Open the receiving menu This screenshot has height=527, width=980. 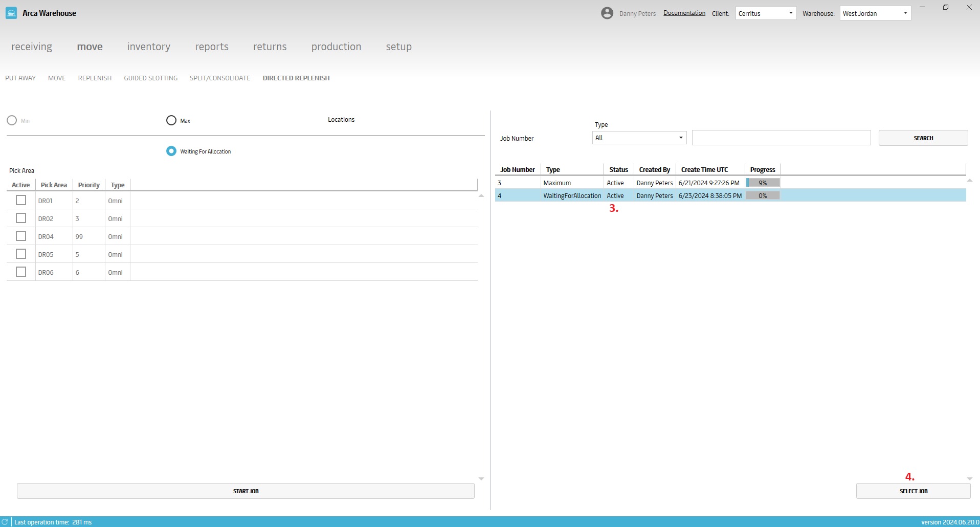click(32, 47)
